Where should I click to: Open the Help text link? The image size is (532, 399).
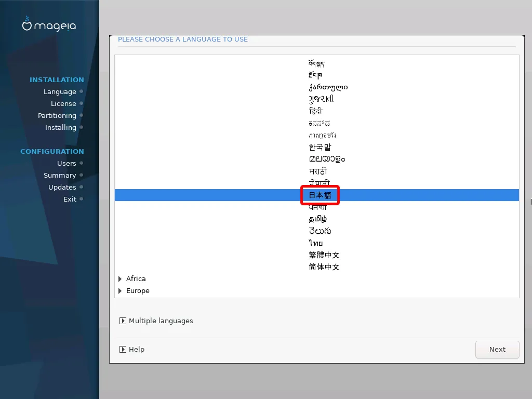pos(137,350)
